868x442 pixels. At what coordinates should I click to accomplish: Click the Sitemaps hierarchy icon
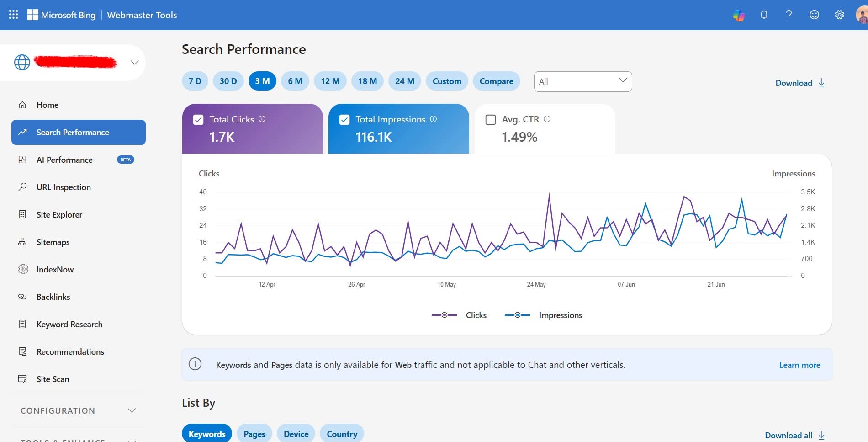(22, 242)
